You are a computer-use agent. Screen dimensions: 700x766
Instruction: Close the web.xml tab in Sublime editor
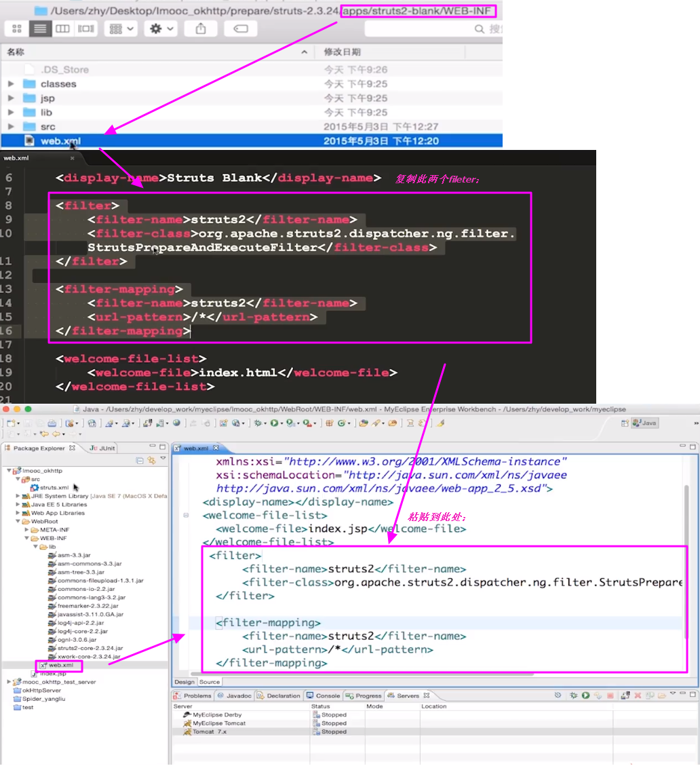click(73, 158)
